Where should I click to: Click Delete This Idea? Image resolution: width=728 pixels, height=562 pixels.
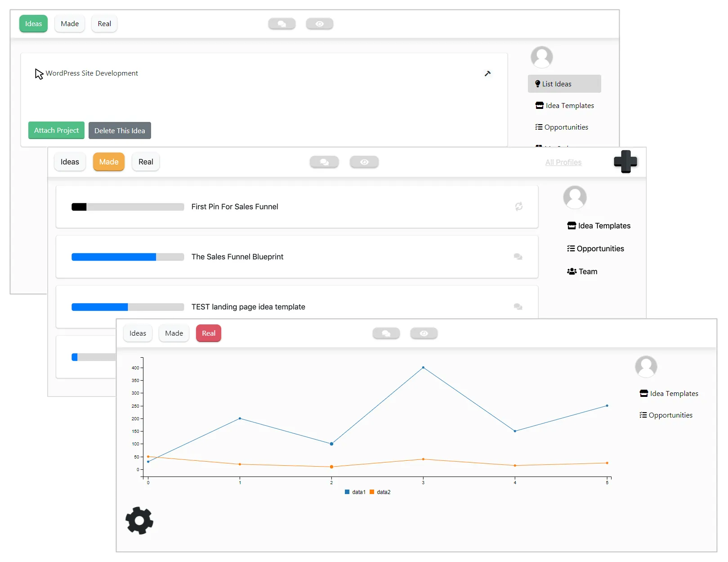[x=120, y=130]
